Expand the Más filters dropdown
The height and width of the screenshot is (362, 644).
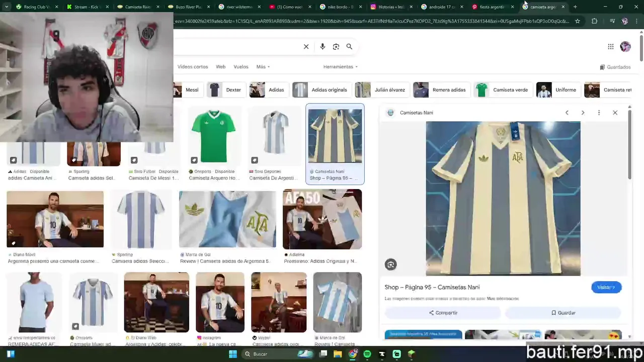[263, 67]
